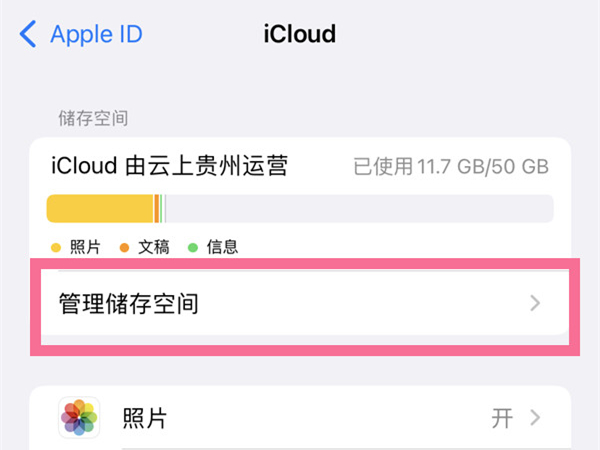Click the thin orange segment of storage bar
This screenshot has width=600, height=450.
156,208
